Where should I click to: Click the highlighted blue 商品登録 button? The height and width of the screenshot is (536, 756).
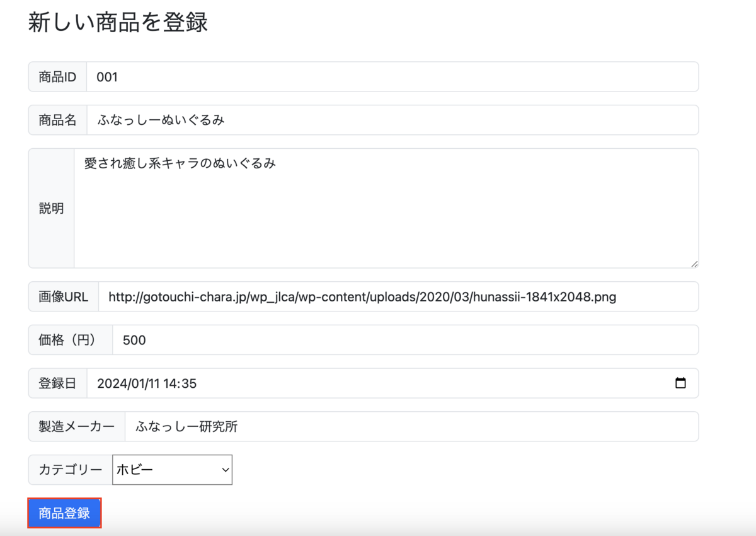pyautogui.click(x=64, y=513)
